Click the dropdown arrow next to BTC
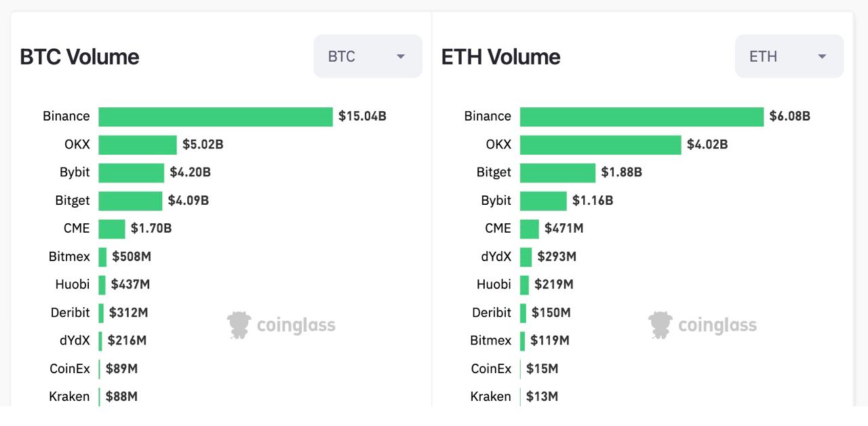This screenshot has width=868, height=426. (400, 56)
